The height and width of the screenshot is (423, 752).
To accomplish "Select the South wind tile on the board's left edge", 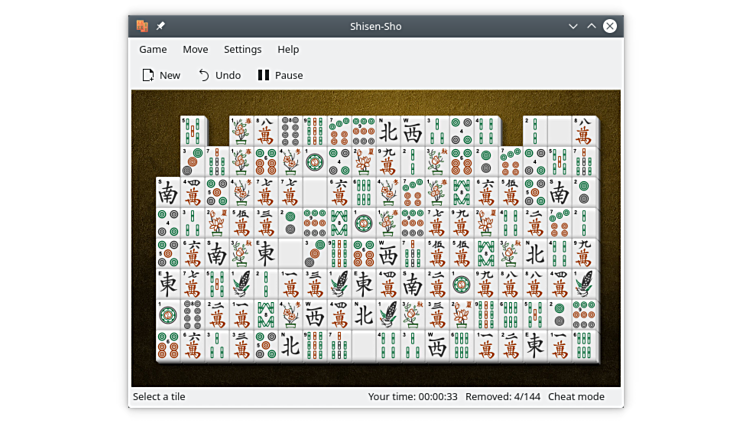I will point(167,193).
